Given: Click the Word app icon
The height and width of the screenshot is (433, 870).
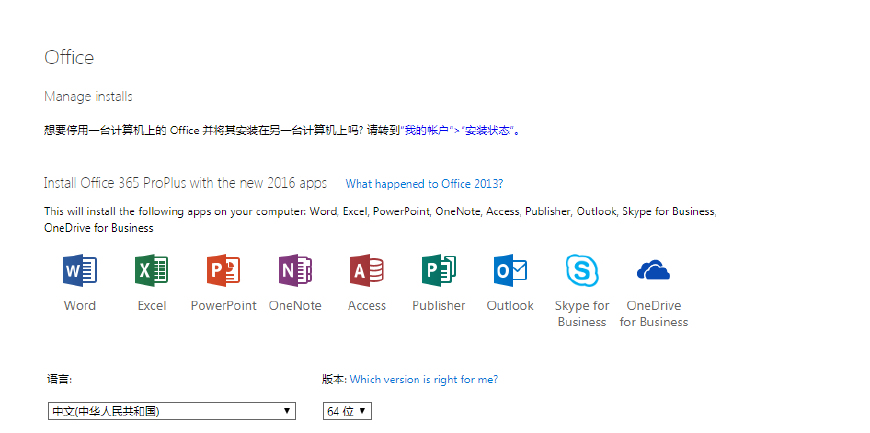Looking at the screenshot, I should tap(80, 270).
